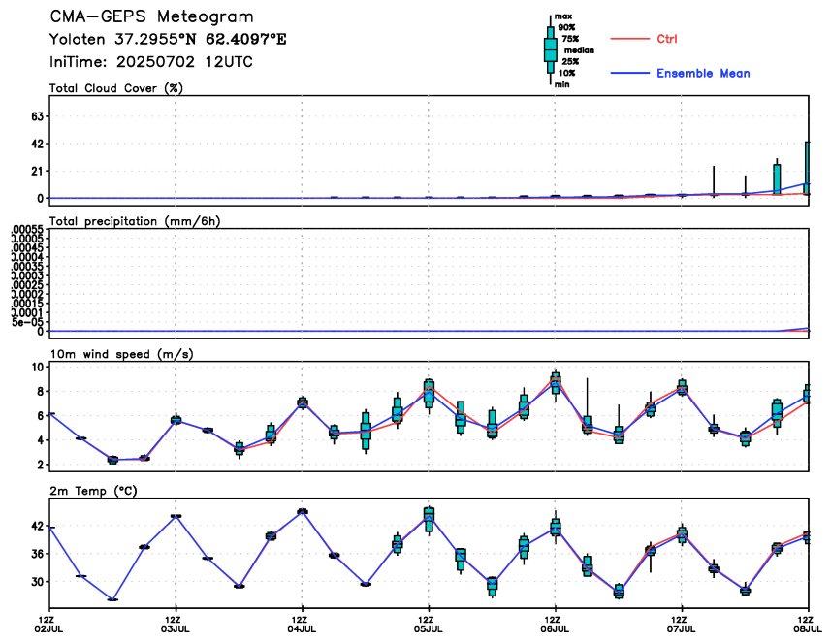The height and width of the screenshot is (644, 832).
Task: Click the 42 tick on the cloud cover axis
Action: [38, 144]
